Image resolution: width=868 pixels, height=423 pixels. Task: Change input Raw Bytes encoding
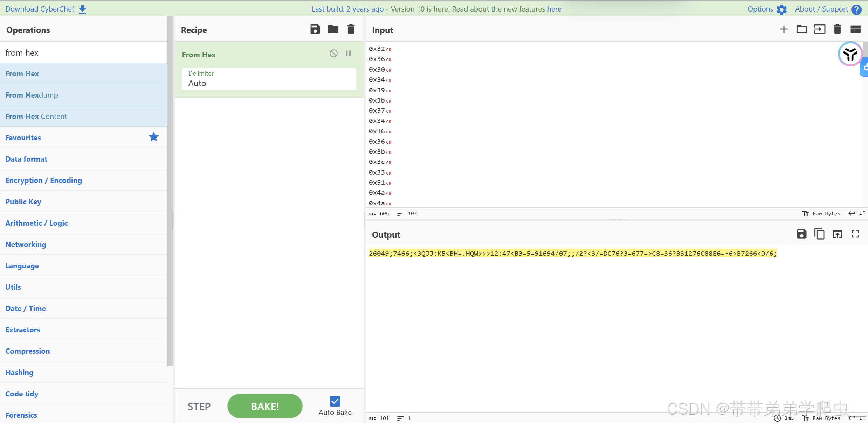click(x=821, y=213)
